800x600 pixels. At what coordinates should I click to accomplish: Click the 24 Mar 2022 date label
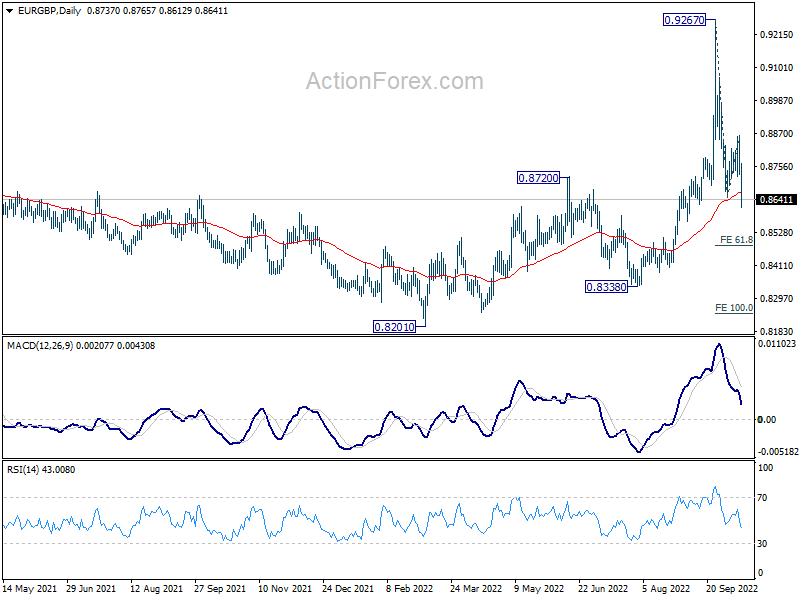tap(476, 589)
